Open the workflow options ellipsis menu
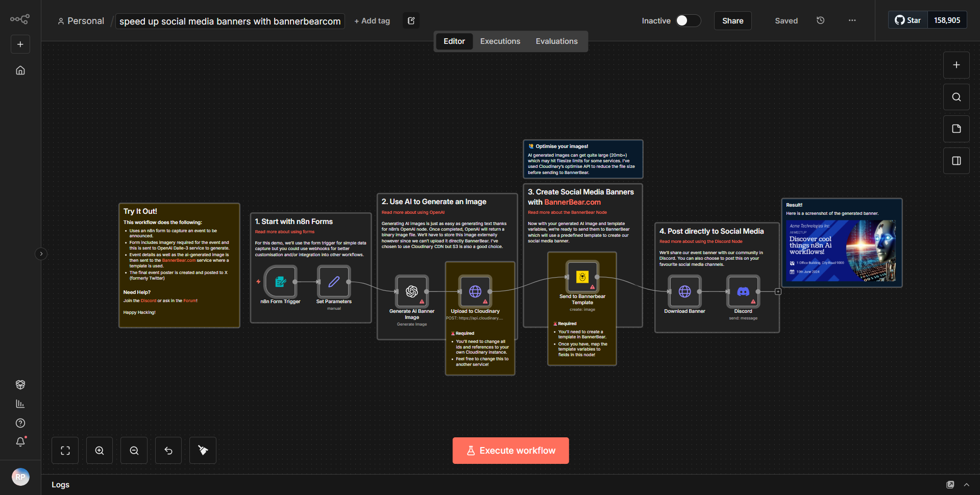980x495 pixels. 852,20
